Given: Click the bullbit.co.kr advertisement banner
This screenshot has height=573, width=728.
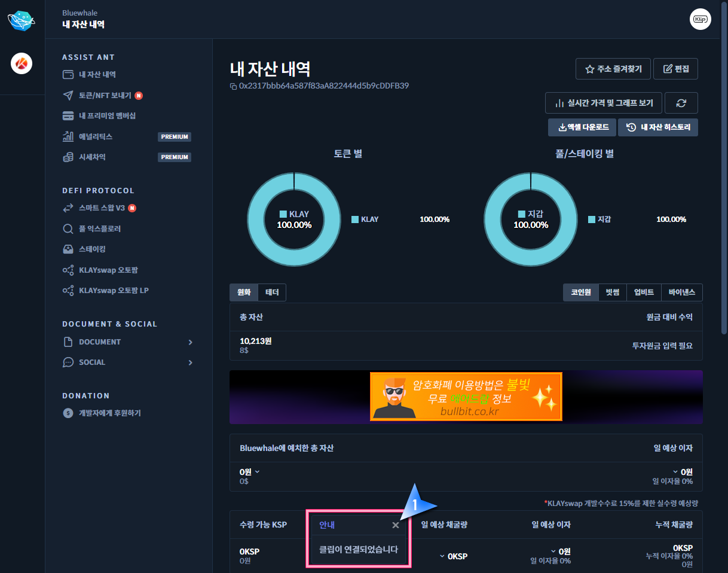Looking at the screenshot, I should [466, 397].
